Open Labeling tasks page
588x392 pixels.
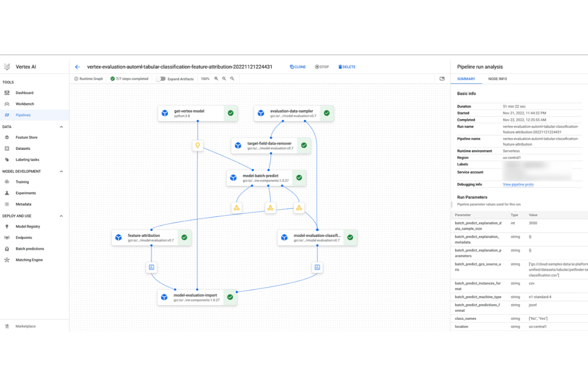27,159
